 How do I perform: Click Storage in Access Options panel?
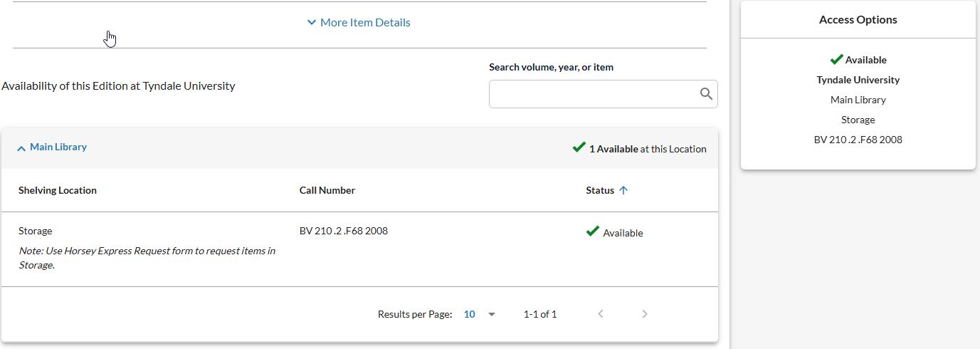[x=858, y=120]
